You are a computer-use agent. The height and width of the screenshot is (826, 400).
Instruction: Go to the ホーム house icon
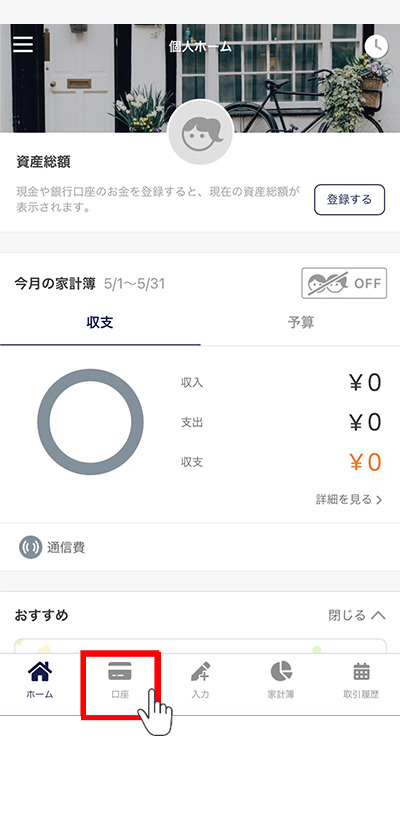[40, 671]
